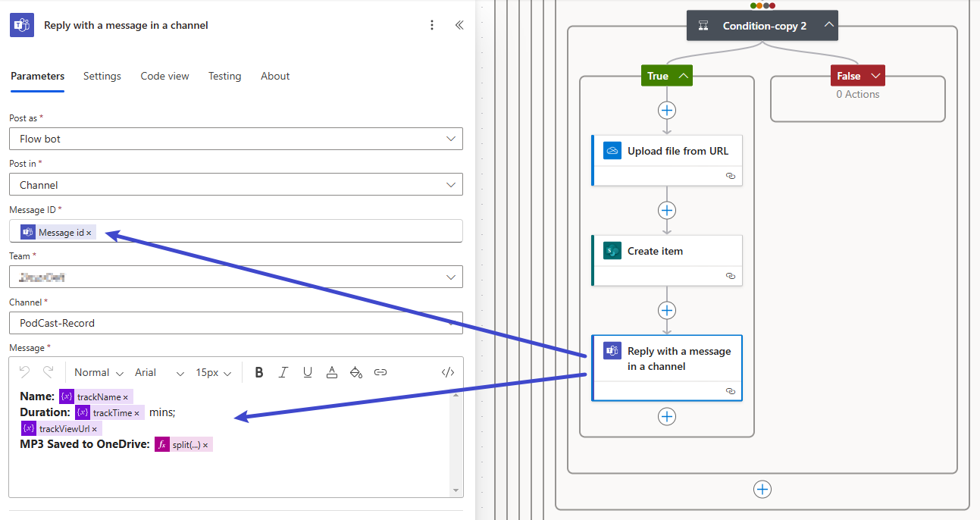This screenshot has height=520, width=980.
Task: Open the Code view tab
Action: [x=164, y=76]
